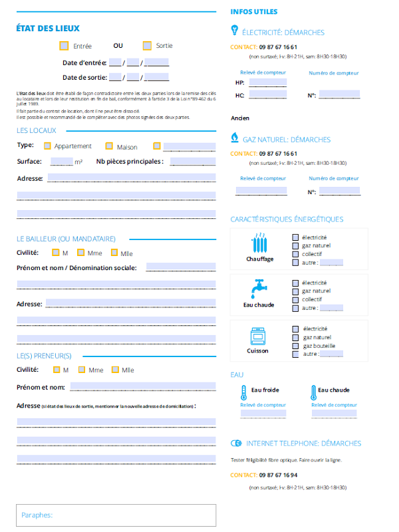
Task: Click the year field of Date de sortie
Action: pos(156,77)
